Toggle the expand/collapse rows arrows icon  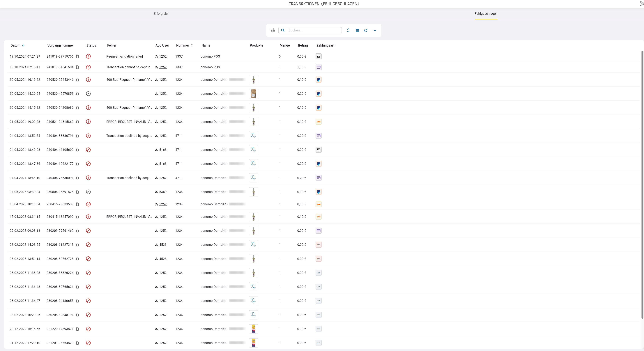[348, 30]
